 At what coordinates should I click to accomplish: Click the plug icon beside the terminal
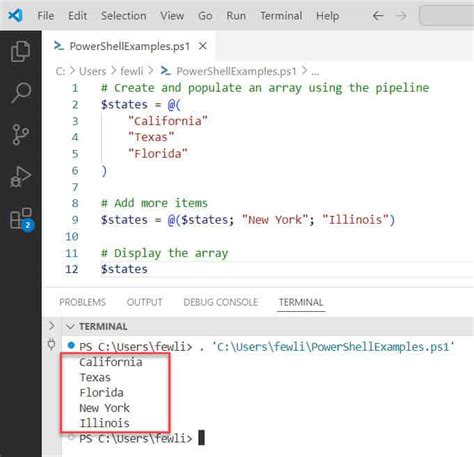click(52, 344)
